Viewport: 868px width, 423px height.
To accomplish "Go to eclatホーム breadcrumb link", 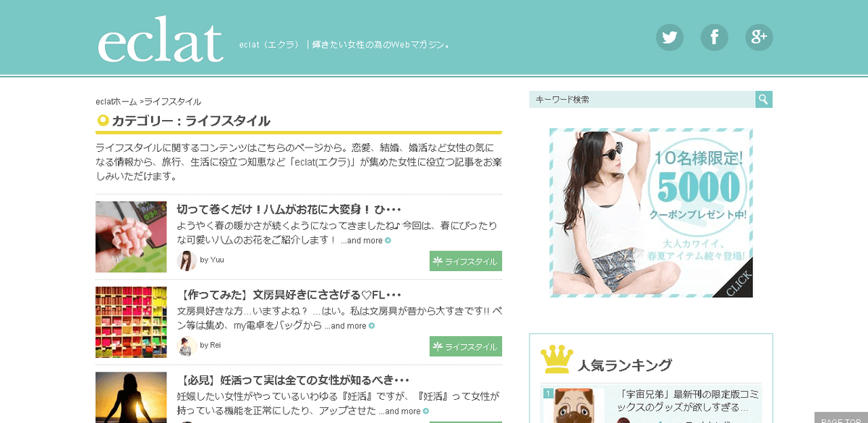I will (x=116, y=102).
